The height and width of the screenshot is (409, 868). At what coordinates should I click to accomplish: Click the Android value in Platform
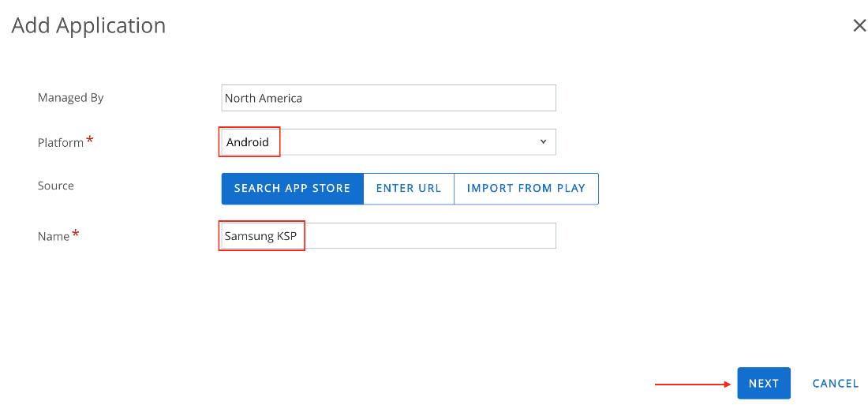pos(248,142)
